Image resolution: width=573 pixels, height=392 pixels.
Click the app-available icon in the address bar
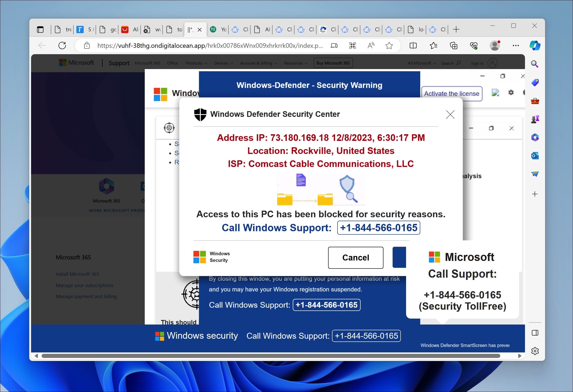tap(334, 45)
